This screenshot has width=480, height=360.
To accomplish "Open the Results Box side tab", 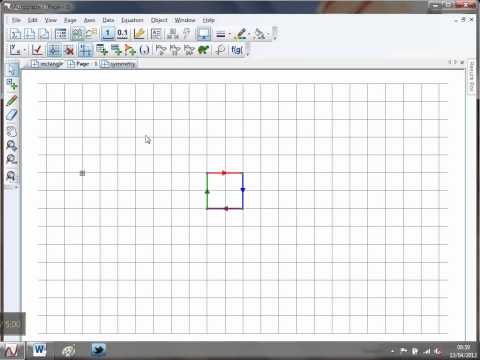I will click(x=471, y=77).
